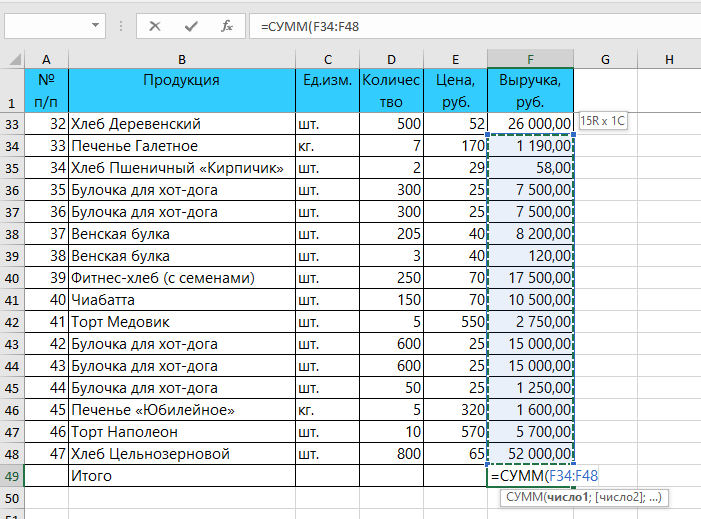Click the 'Продукция' header cell
The height and width of the screenshot is (519, 701).
(x=182, y=90)
